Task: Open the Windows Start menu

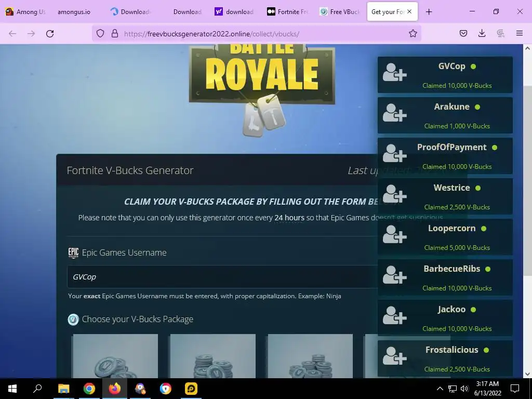Action: point(12,389)
